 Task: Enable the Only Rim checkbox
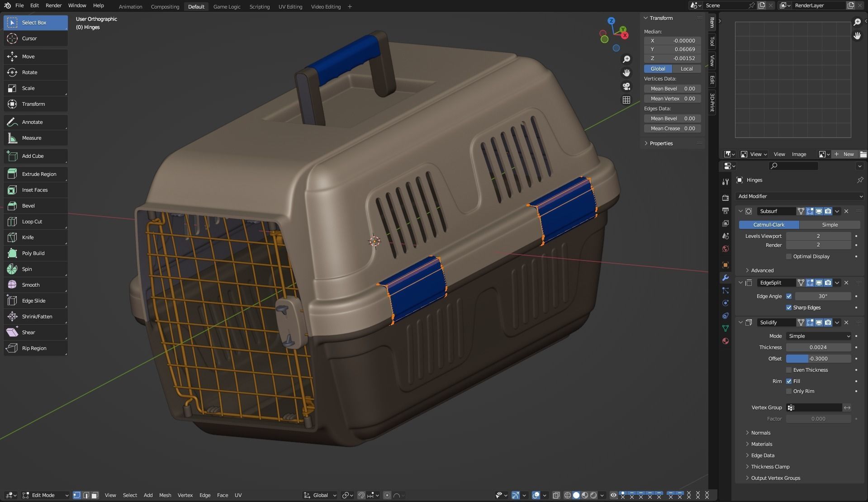click(x=789, y=391)
